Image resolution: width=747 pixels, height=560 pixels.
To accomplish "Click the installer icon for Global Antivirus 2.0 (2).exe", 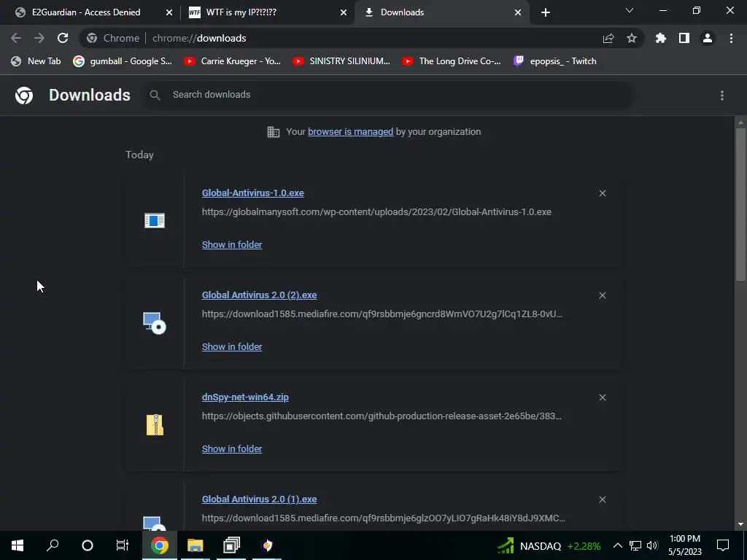I will (x=155, y=323).
